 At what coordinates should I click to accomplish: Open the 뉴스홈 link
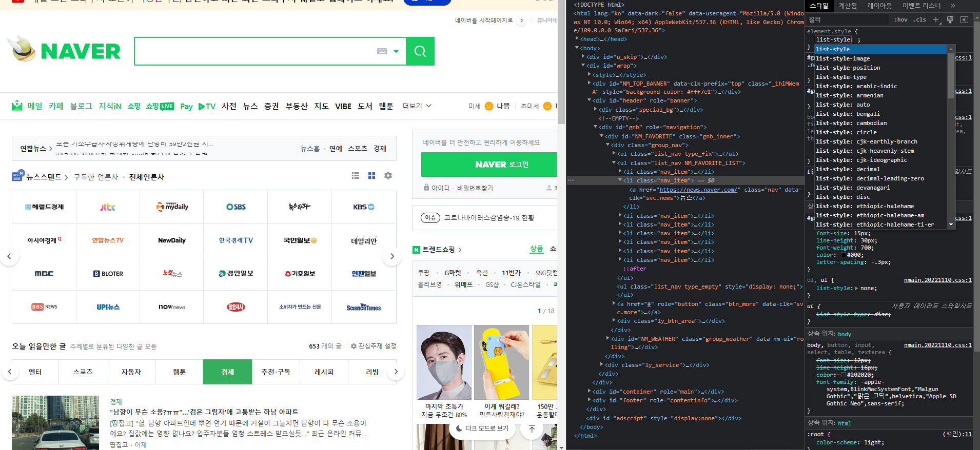(310, 149)
